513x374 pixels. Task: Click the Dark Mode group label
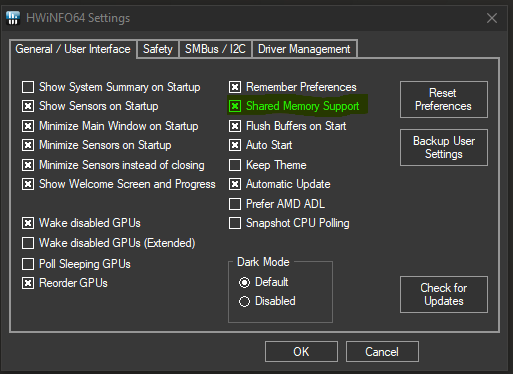coord(263,262)
